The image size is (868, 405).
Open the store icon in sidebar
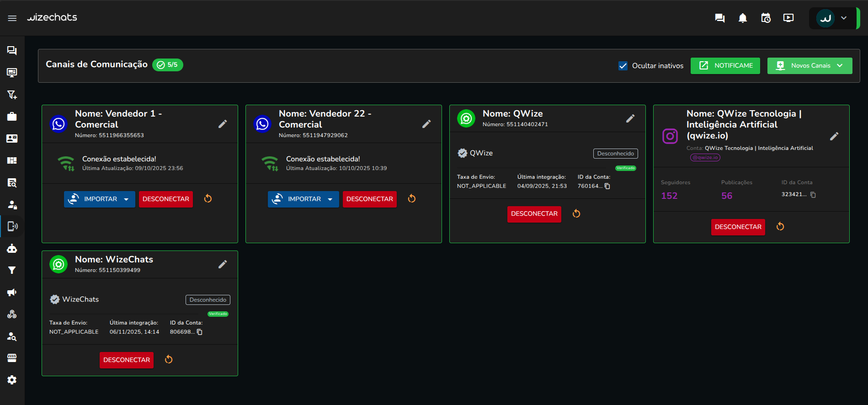12,358
